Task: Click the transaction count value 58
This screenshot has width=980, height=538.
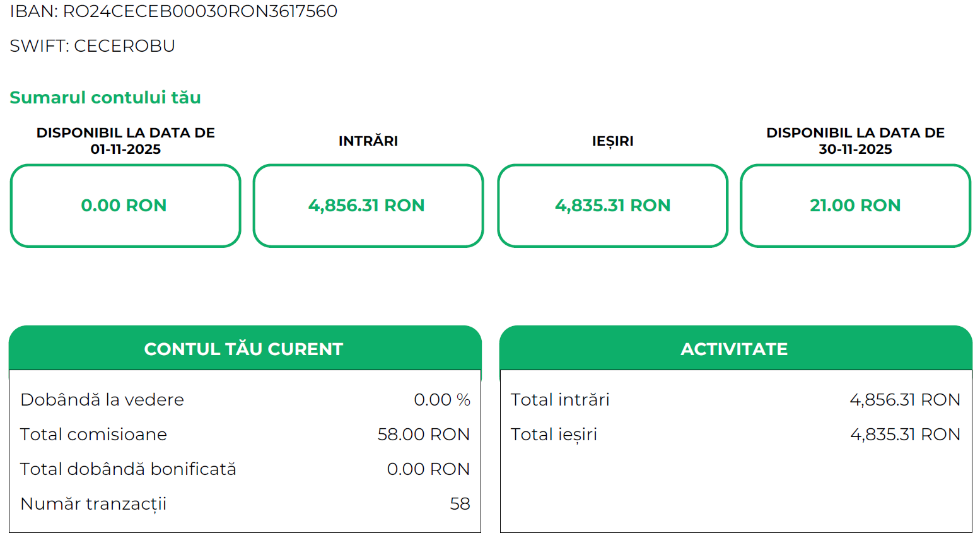Action: (x=460, y=504)
